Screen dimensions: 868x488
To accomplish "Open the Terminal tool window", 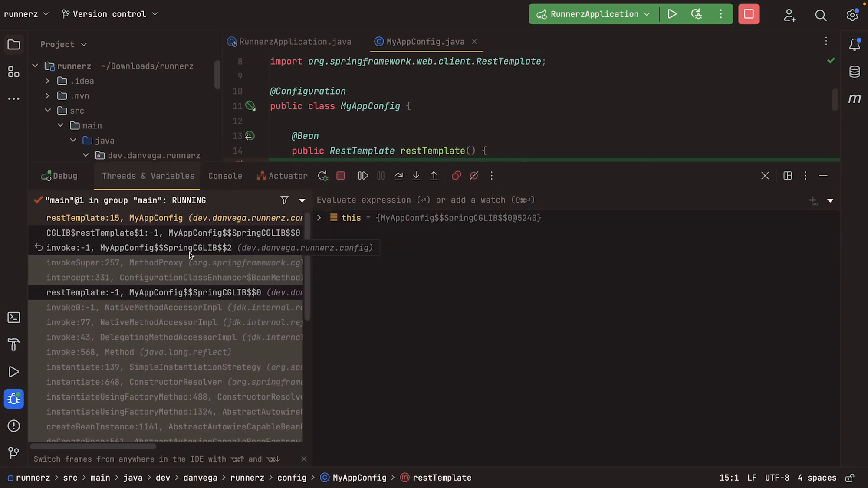I will tap(14, 318).
